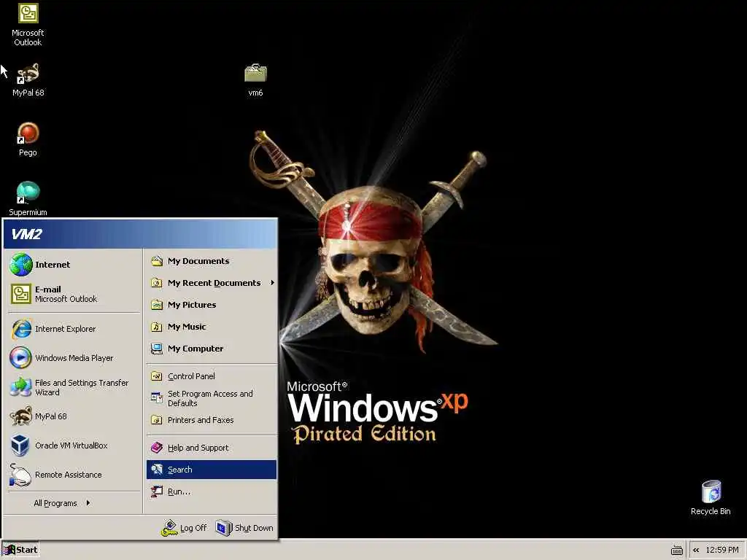This screenshot has width=747, height=560.
Task: Click the Start button on taskbar
Action: [20, 550]
